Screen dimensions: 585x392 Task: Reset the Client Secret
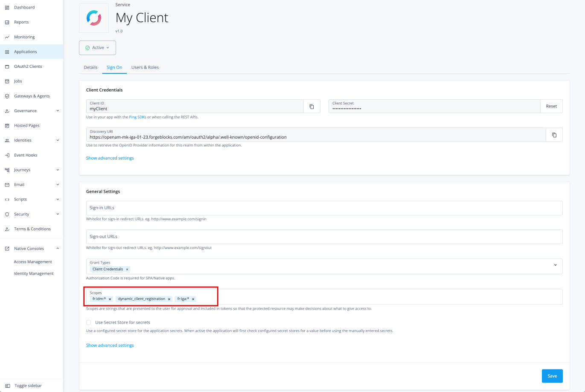[551, 106]
